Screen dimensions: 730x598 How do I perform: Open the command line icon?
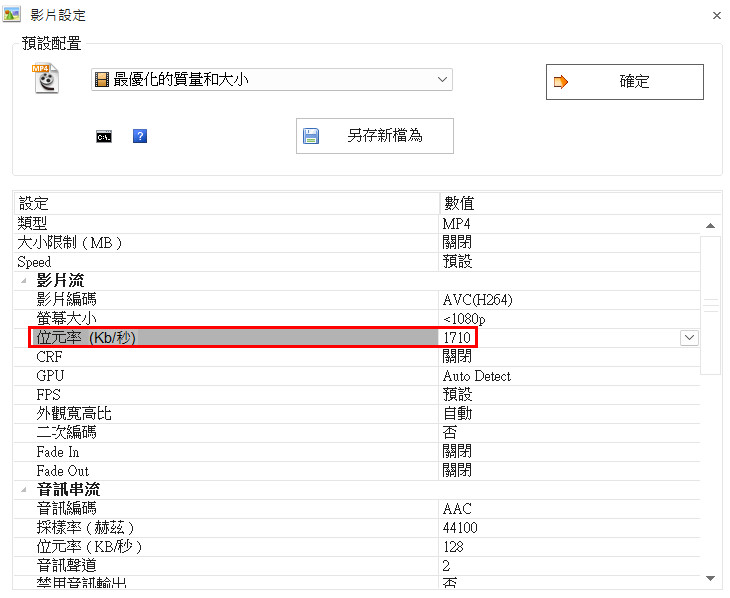(103, 136)
